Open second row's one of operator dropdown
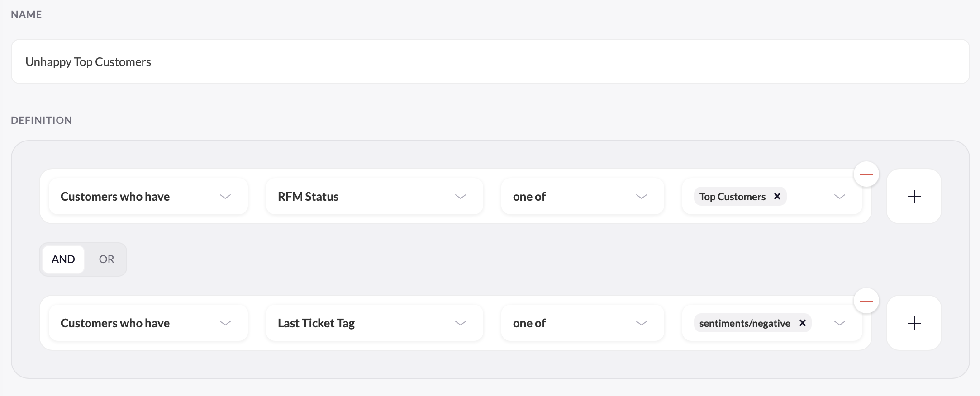Screen dimensions: 980x396 coord(583,323)
